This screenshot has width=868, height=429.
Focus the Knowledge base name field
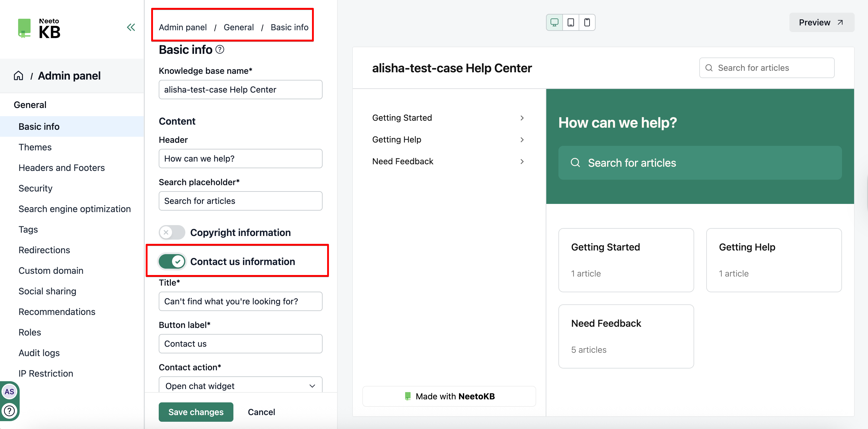(241, 89)
